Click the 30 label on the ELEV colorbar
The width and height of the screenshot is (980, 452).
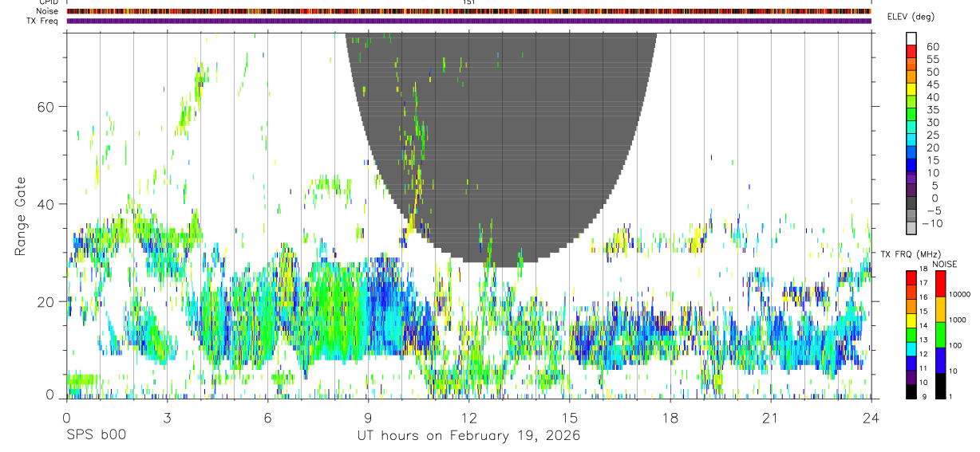click(932, 122)
